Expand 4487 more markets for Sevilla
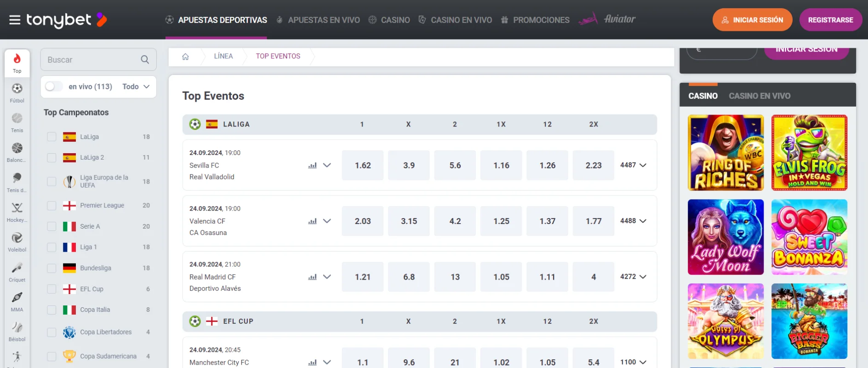The width and height of the screenshot is (868, 368). click(633, 165)
